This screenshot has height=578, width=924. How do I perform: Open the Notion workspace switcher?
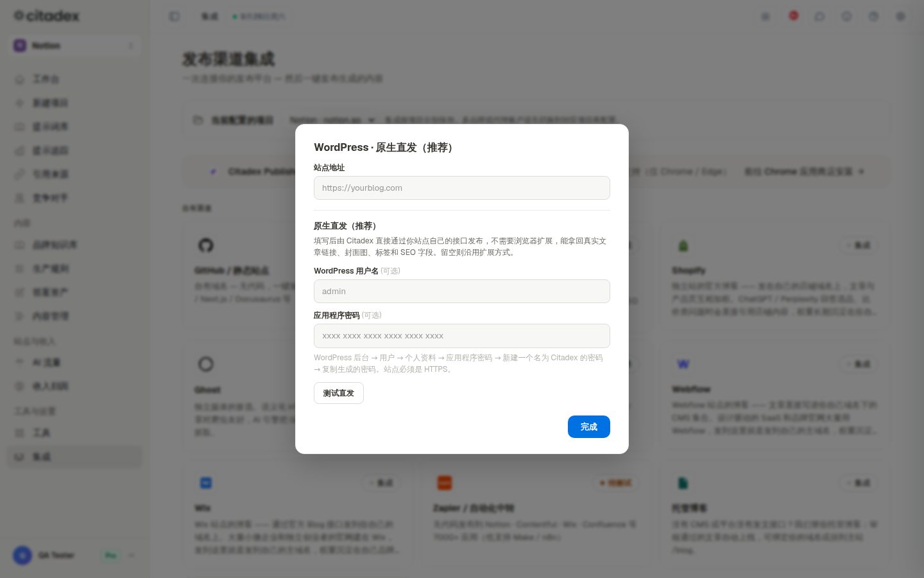coord(74,46)
